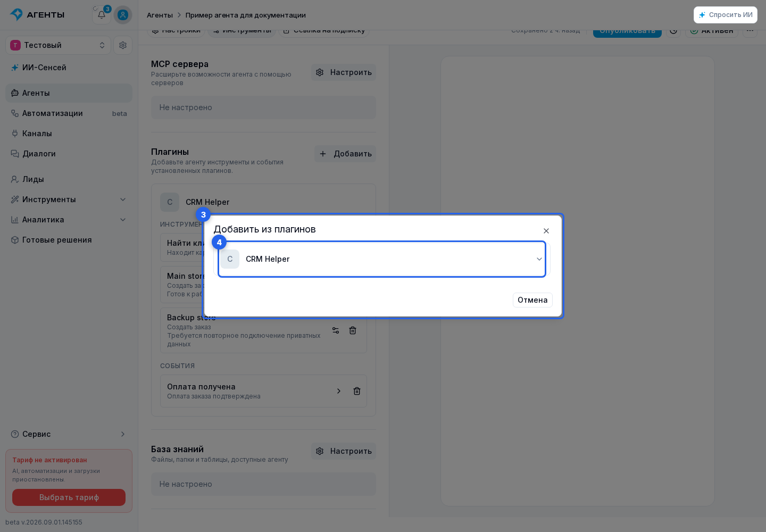Viewport: 766px width, 532px height.
Task: Click Спросить ИИ button
Action: coord(726,15)
